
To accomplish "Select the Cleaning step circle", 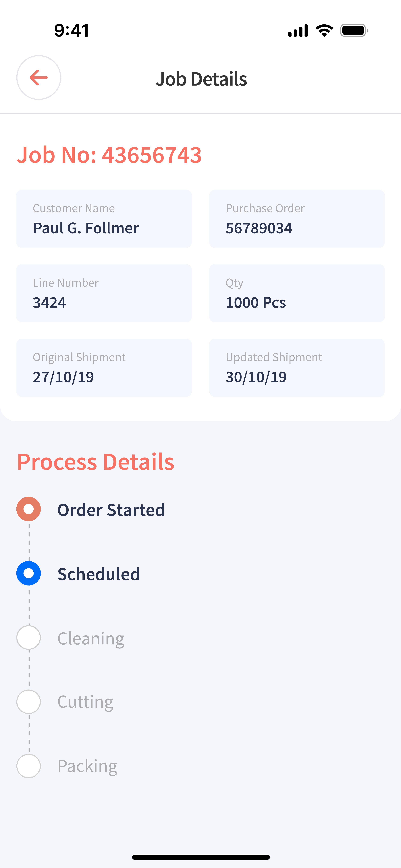I will click(x=29, y=638).
